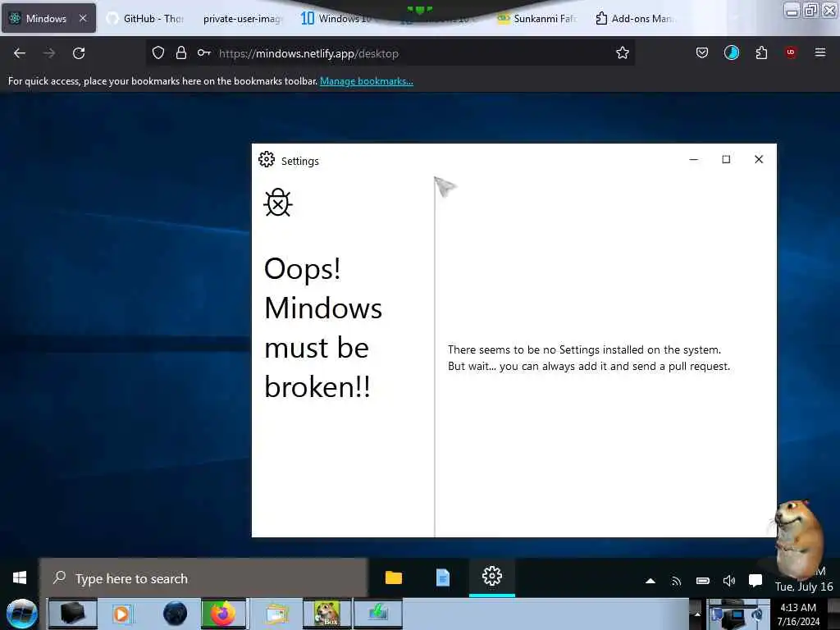Screen dimensions: 840x630
Task: Open File Explorer from Mindows taskbar
Action: (x=393, y=577)
